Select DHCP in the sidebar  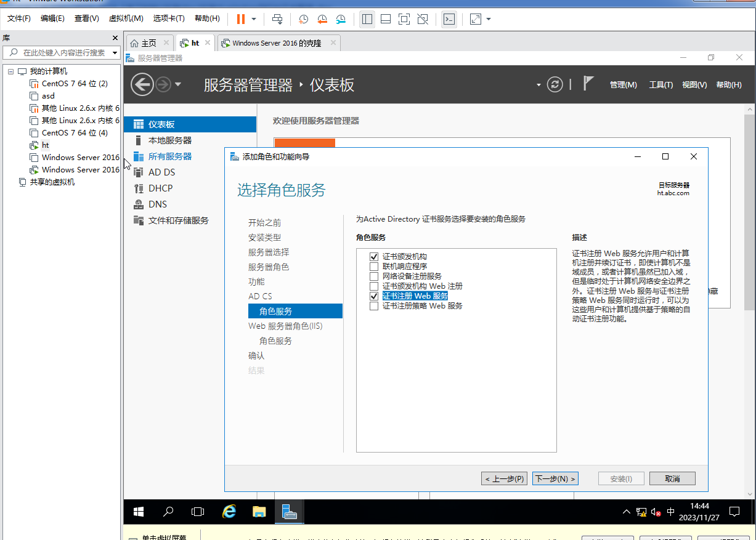(x=190, y=188)
